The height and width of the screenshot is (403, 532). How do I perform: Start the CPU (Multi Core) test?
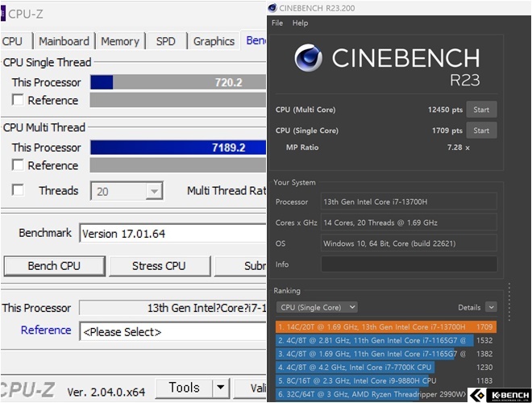481,110
